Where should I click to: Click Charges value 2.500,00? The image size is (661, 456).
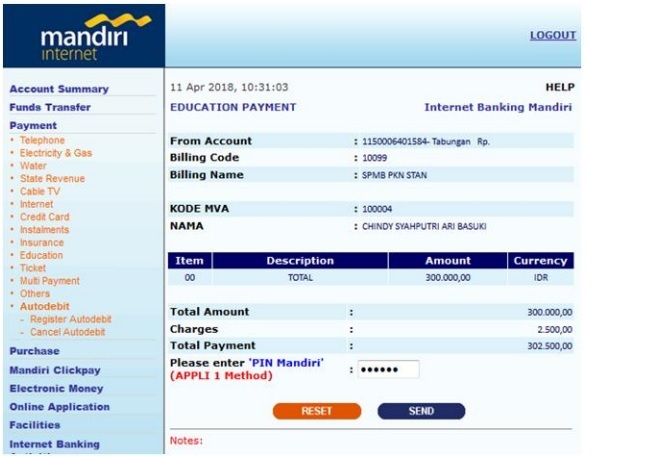tap(555, 330)
